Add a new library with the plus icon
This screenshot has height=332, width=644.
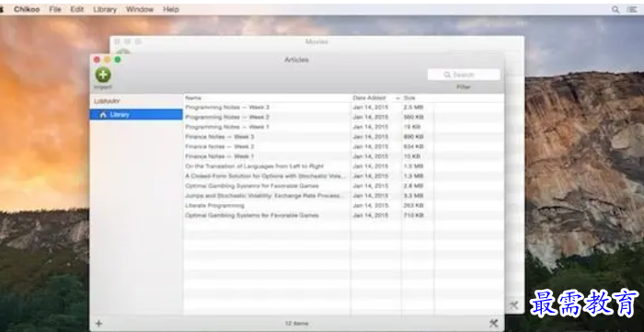coord(98,324)
